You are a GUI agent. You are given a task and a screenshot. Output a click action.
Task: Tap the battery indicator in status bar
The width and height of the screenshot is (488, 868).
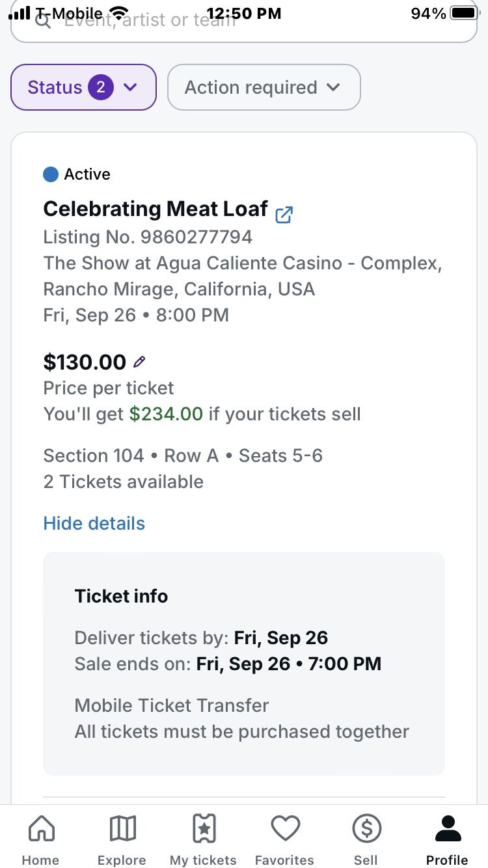click(x=464, y=13)
